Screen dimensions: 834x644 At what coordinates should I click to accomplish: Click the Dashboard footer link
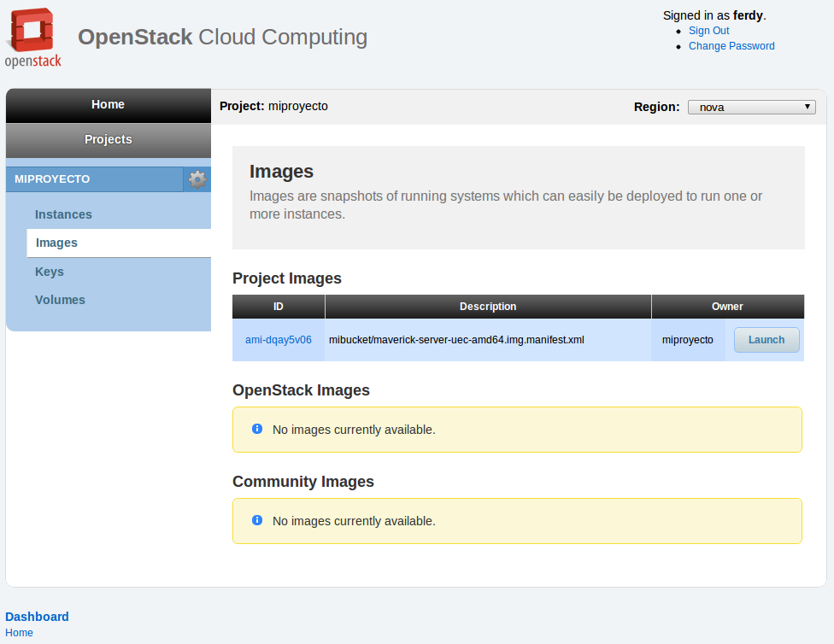tap(37, 617)
